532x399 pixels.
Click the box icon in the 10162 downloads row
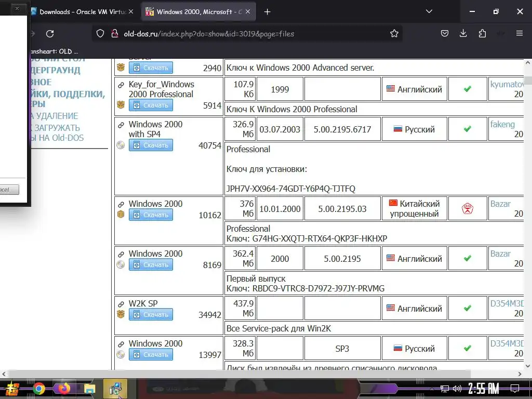[x=121, y=215]
